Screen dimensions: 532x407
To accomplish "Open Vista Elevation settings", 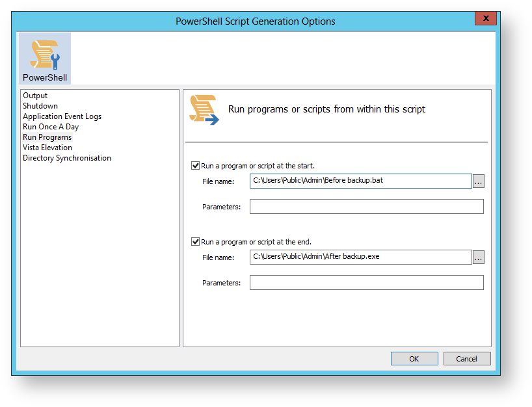I will point(47,148).
